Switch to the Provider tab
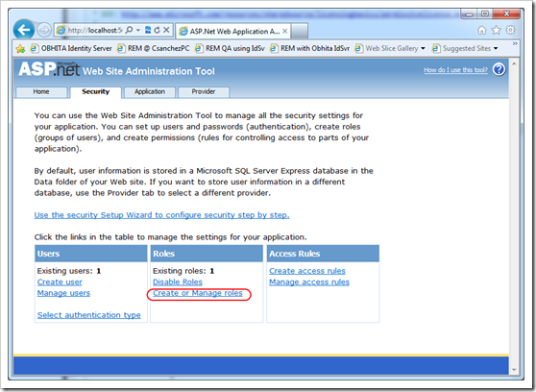The width and height of the screenshot is (536, 392). [204, 91]
